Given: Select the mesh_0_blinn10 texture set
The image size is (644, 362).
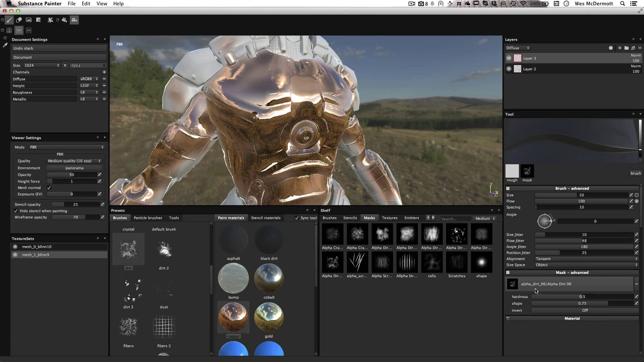Looking at the screenshot, I should (37, 247).
